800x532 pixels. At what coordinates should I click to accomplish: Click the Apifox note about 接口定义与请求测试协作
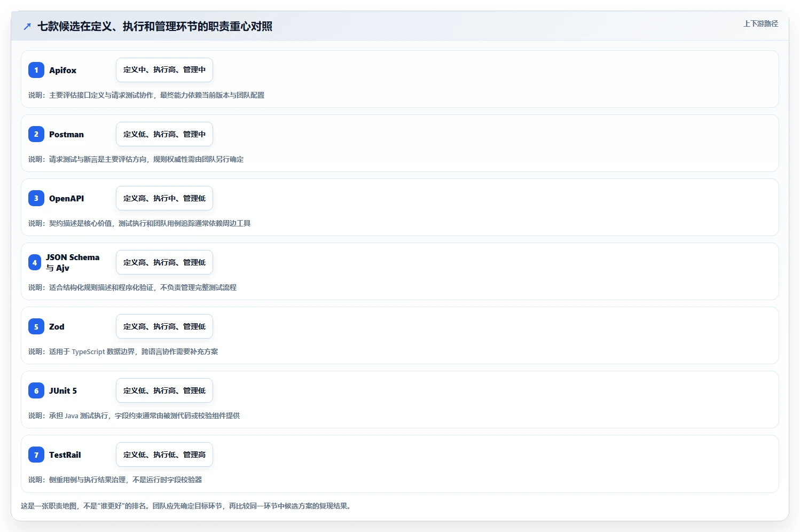(146, 95)
